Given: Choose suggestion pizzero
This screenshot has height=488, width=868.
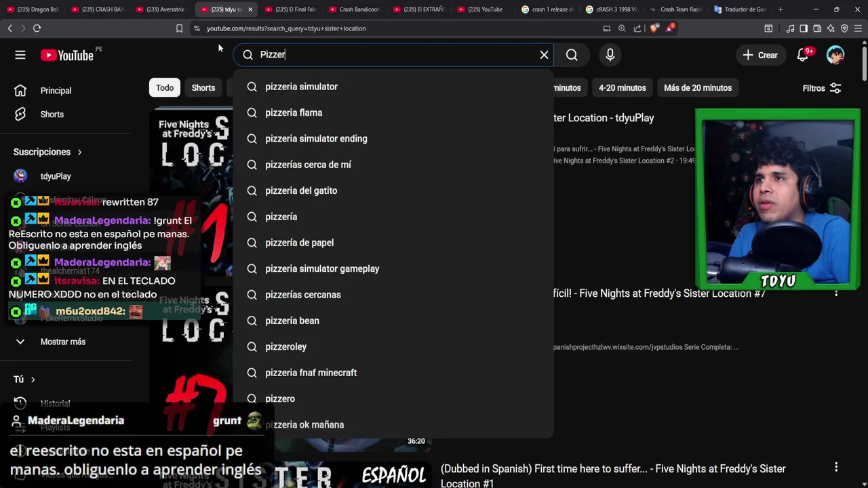Looking at the screenshot, I should 393,399.
